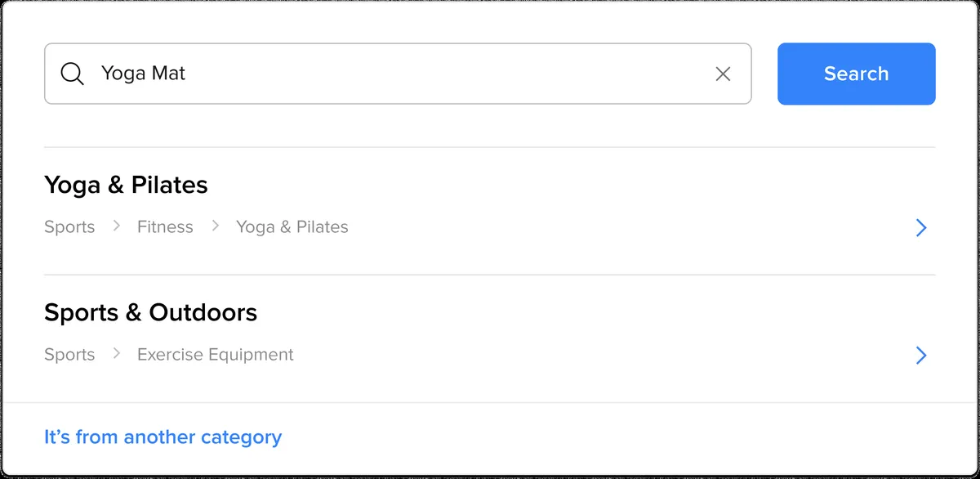Click breadcrumb arrow between Sports and Exercise Equipment
Image resolution: width=980 pixels, height=479 pixels.
point(117,353)
